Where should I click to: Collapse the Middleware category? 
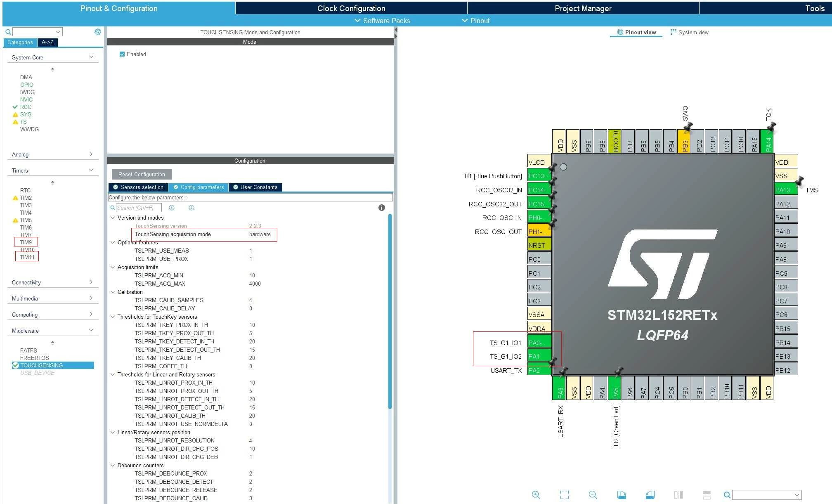[x=91, y=330]
